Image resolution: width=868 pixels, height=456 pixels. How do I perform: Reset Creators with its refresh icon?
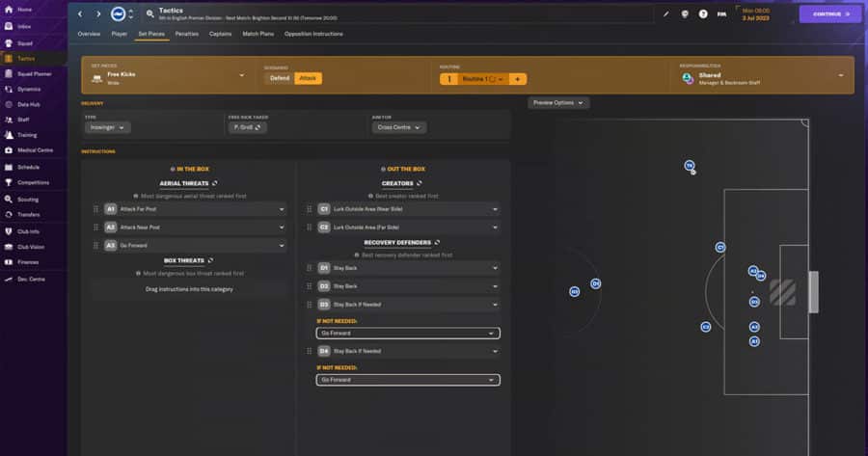[x=420, y=183]
